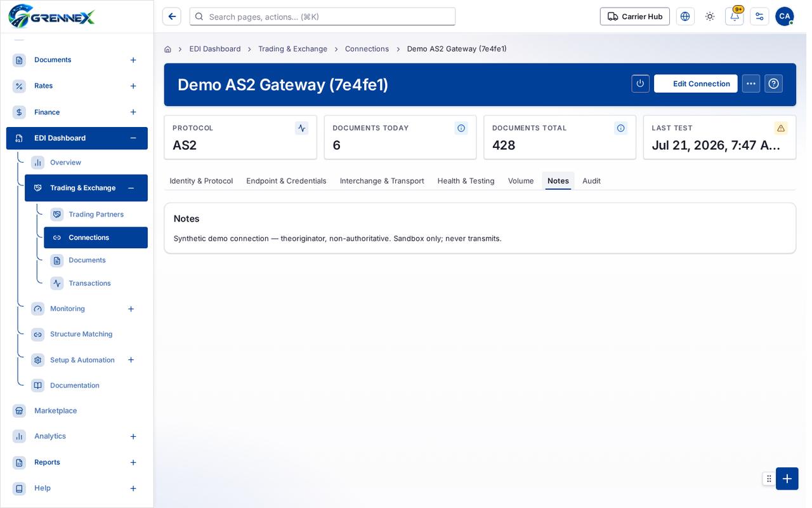The height and width of the screenshot is (508, 812).
Task: Collapse the EDI Dashboard section
Action: [133, 138]
